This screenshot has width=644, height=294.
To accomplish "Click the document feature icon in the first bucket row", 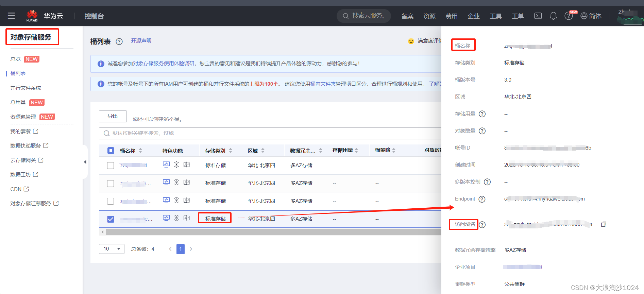I will coord(187,165).
